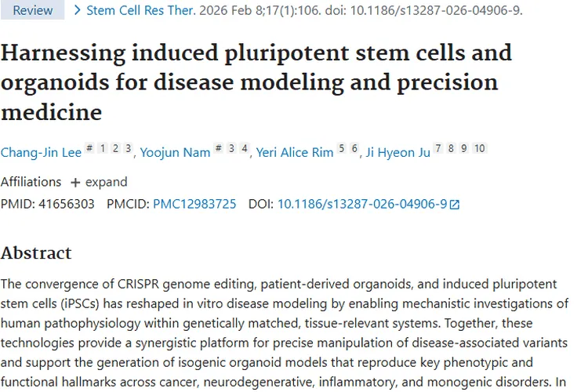
Task: Click affiliation superscript 10 after Ji Hyeon Ju
Action: point(479,149)
